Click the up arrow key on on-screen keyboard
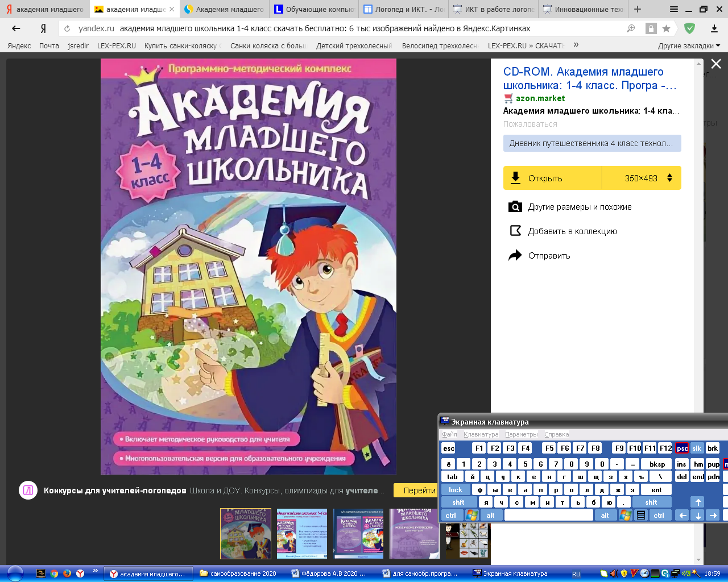 click(x=698, y=502)
